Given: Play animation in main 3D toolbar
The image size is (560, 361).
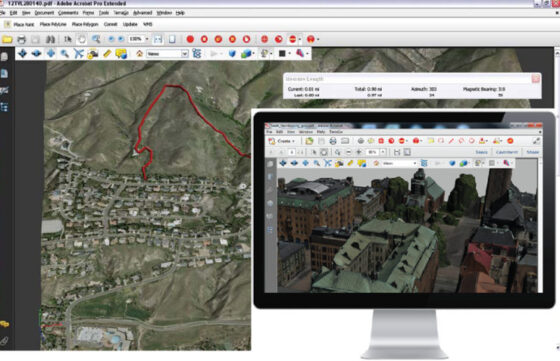Looking at the screenshot, I should pos(214,54).
